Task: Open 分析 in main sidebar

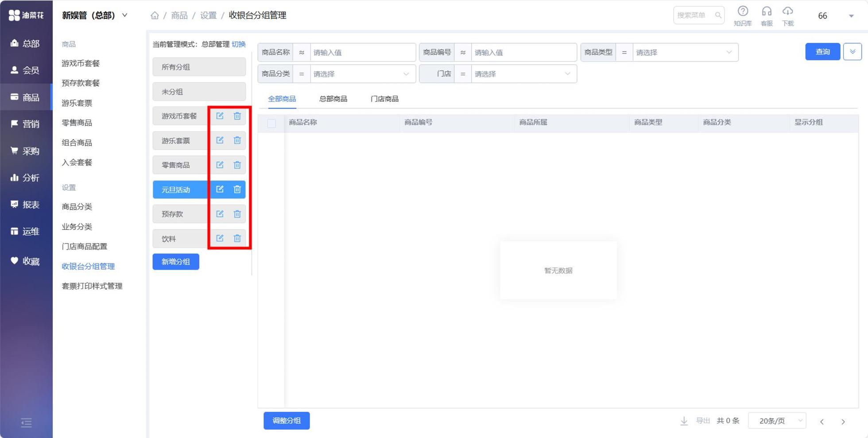Action: point(25,178)
